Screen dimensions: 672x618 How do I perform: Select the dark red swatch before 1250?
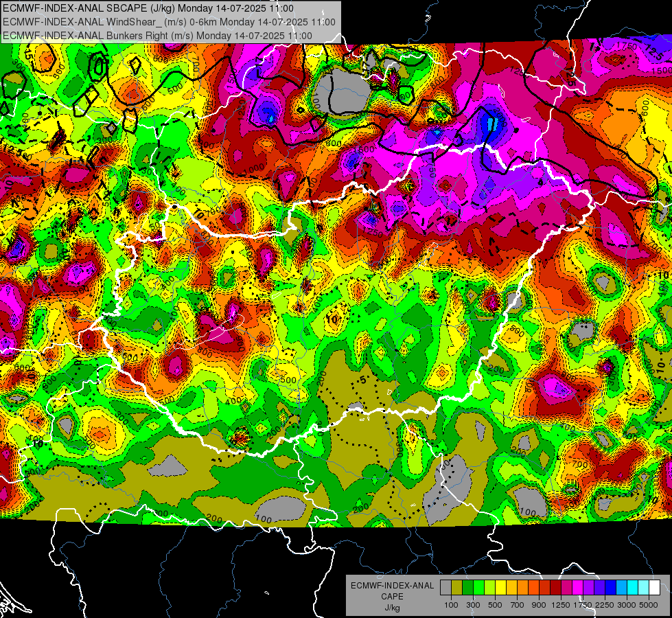pyautogui.click(x=556, y=587)
